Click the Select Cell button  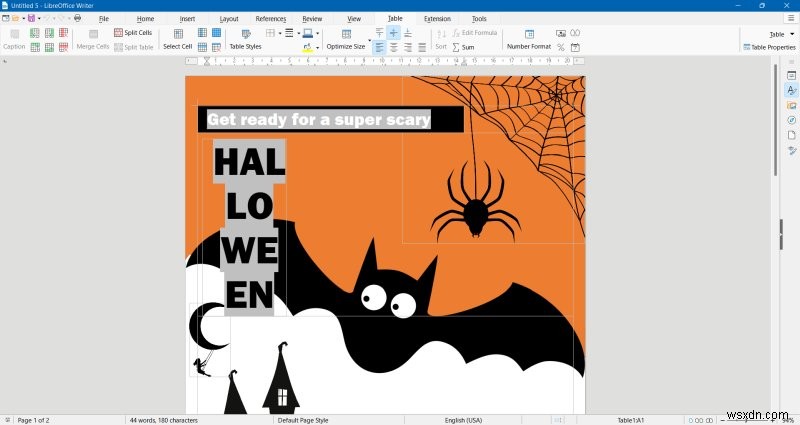(x=178, y=39)
